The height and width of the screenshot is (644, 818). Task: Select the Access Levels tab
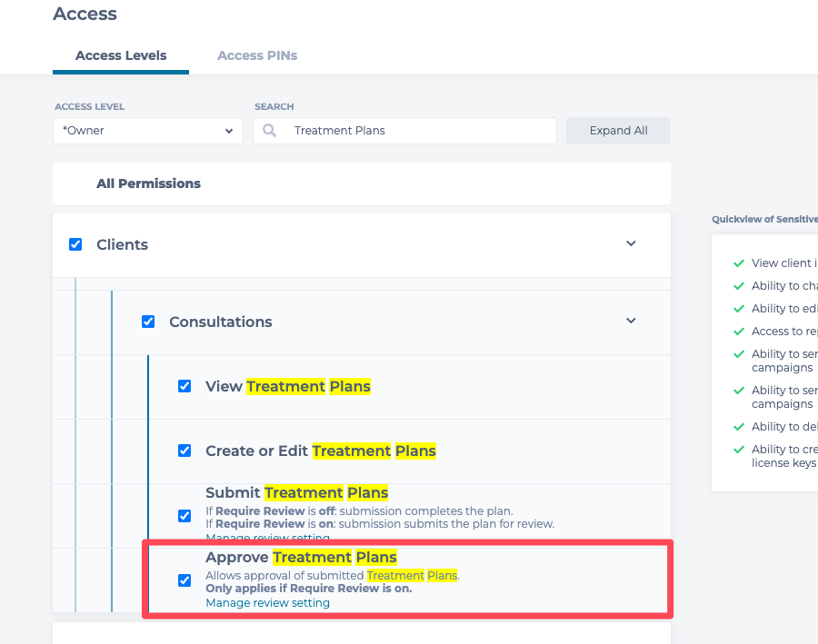point(121,55)
